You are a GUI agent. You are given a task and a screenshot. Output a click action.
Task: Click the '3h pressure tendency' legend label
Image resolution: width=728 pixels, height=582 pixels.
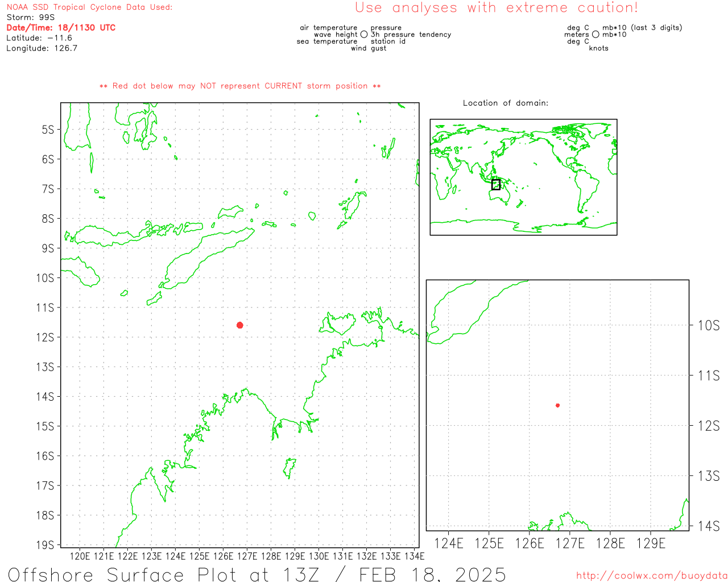click(411, 35)
